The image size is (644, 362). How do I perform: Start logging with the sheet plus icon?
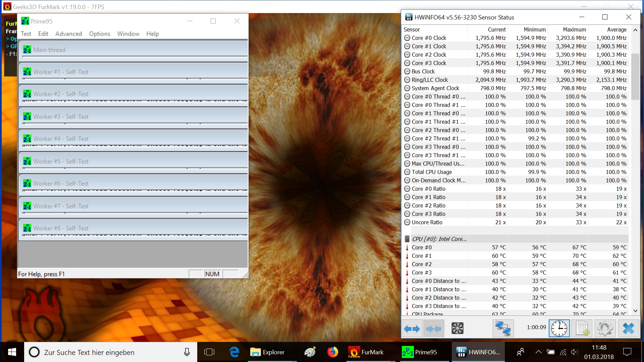coord(582,328)
